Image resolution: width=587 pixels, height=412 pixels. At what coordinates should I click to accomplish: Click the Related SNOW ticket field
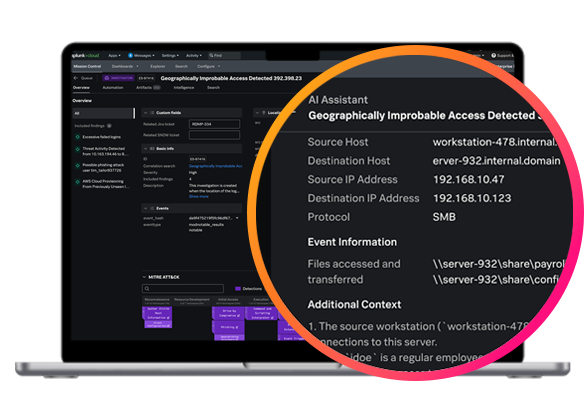coord(214,135)
